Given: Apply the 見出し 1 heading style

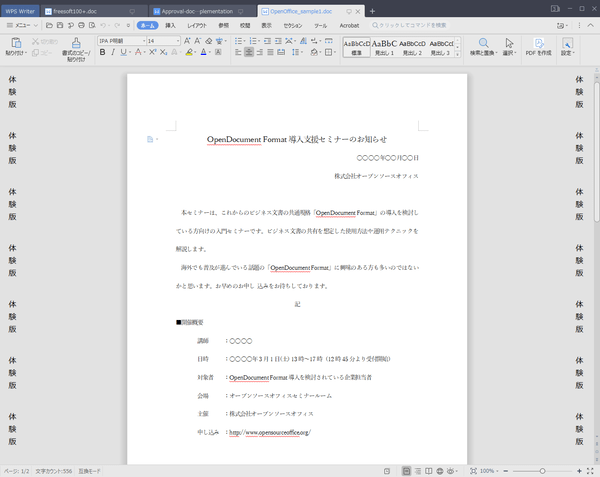Looking at the screenshot, I should pos(385,46).
